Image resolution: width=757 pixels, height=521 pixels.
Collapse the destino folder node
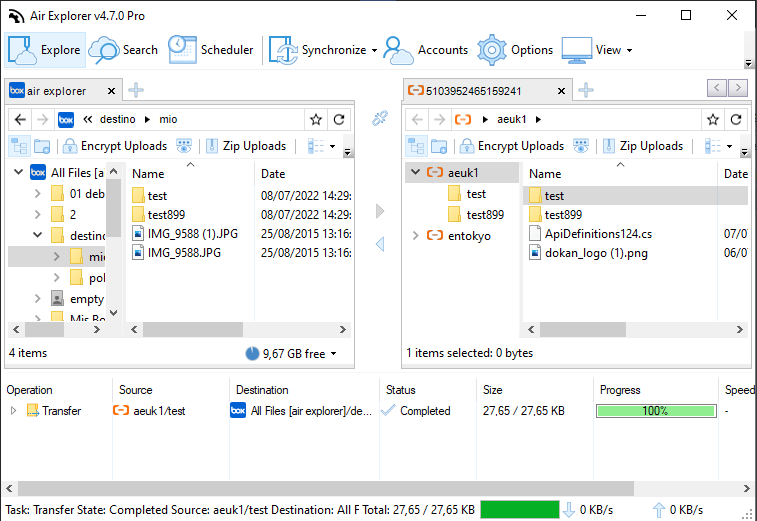click(38, 235)
